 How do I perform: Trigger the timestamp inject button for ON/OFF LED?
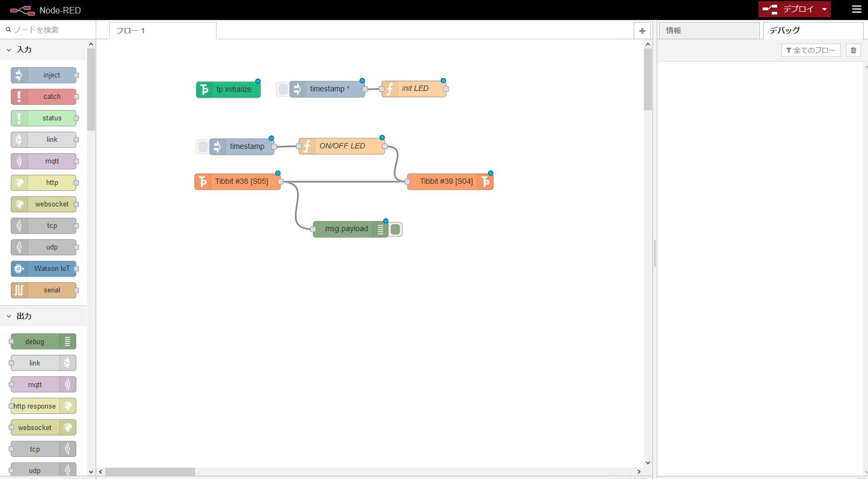point(203,146)
